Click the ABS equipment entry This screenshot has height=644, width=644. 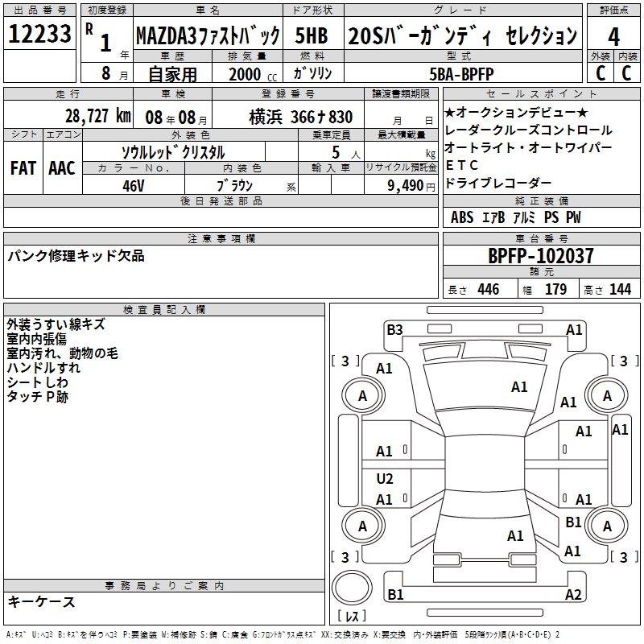coord(462,217)
